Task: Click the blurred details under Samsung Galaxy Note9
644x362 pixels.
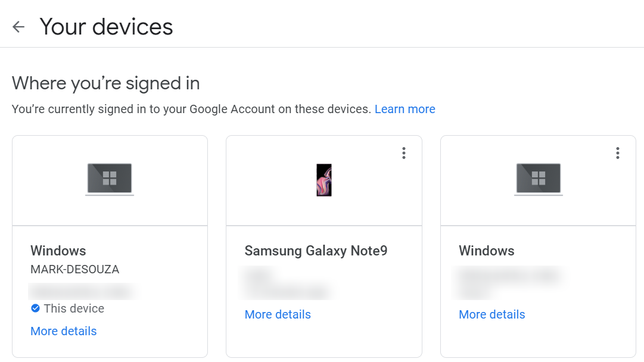Action: pyautogui.click(x=286, y=284)
